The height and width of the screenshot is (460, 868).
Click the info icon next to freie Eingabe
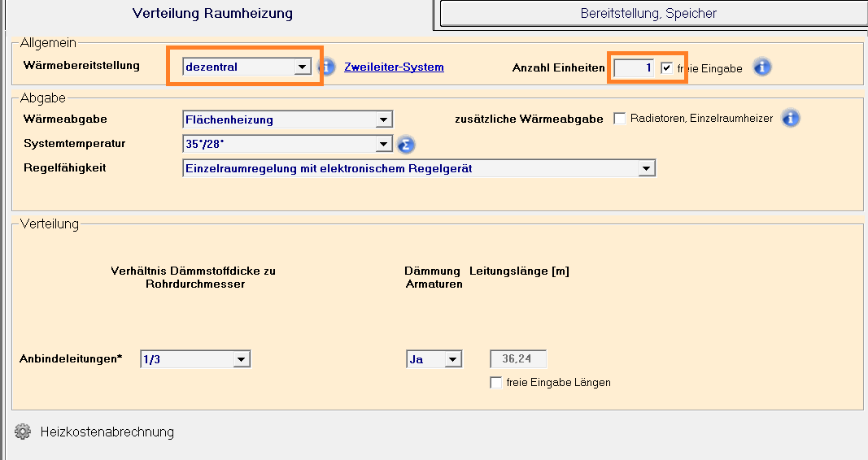click(761, 67)
